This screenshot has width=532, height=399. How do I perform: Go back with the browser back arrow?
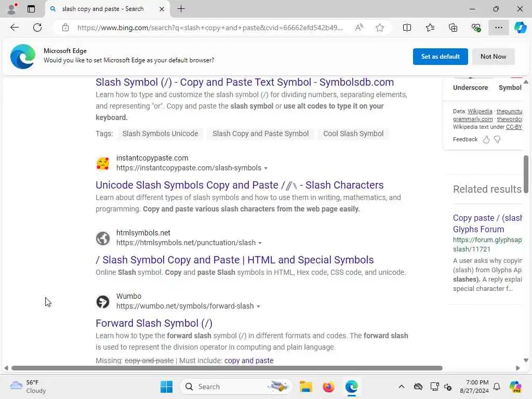[x=15, y=28]
